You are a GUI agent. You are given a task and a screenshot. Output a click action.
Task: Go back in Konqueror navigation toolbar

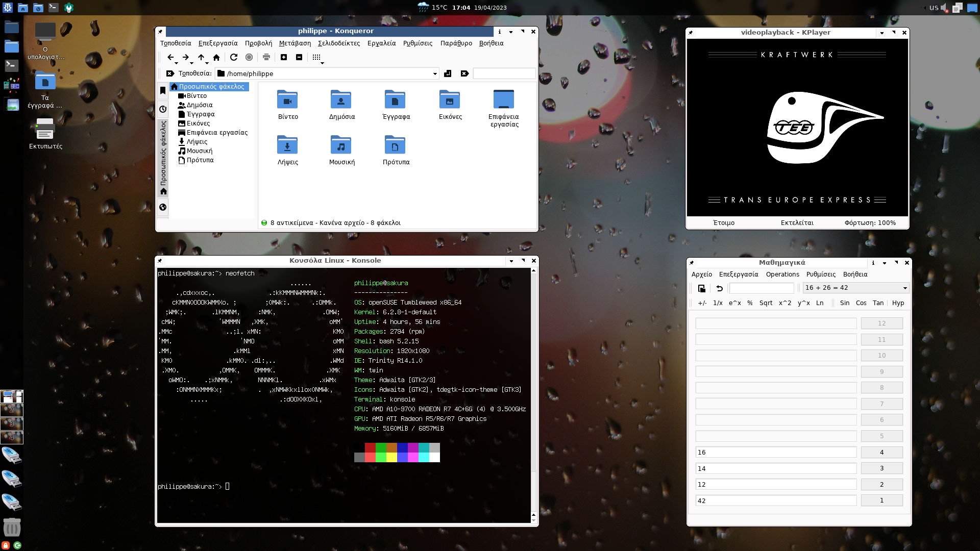tap(170, 57)
